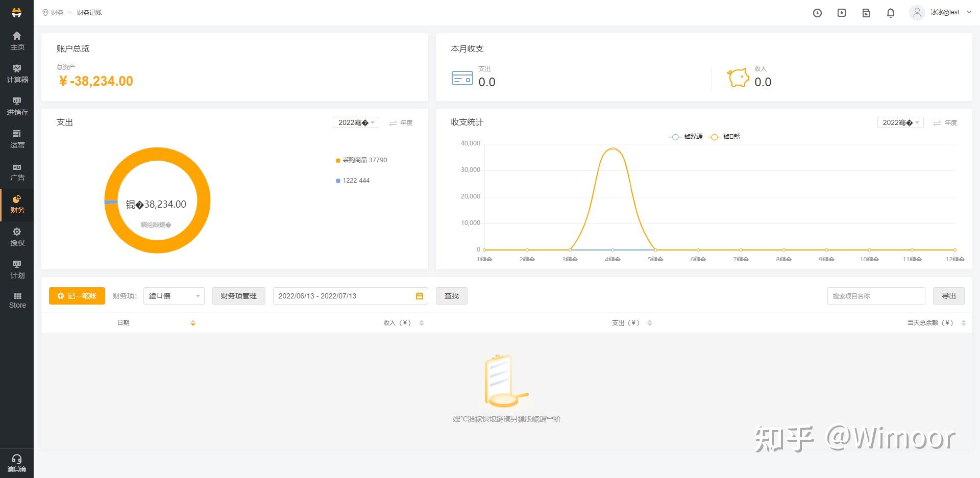Image resolution: width=980 pixels, height=478 pixels.
Task: Select 授权 in the sidebar menu
Action: [x=17, y=237]
